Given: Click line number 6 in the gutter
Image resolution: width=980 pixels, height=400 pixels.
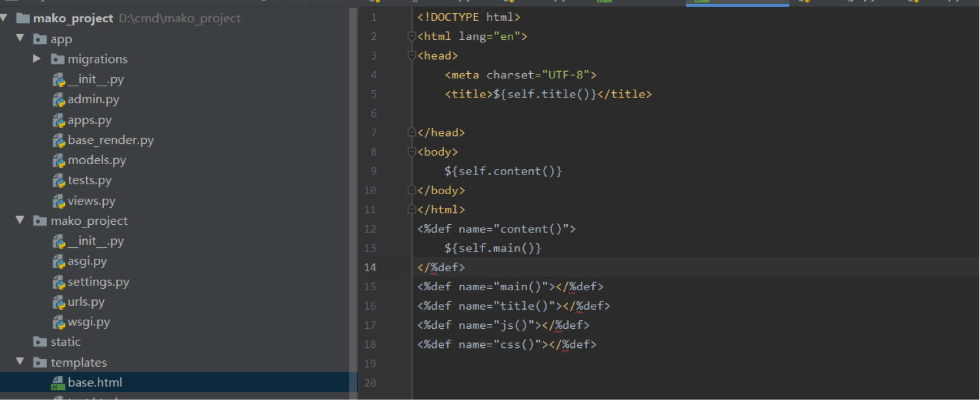Looking at the screenshot, I should pos(373,114).
